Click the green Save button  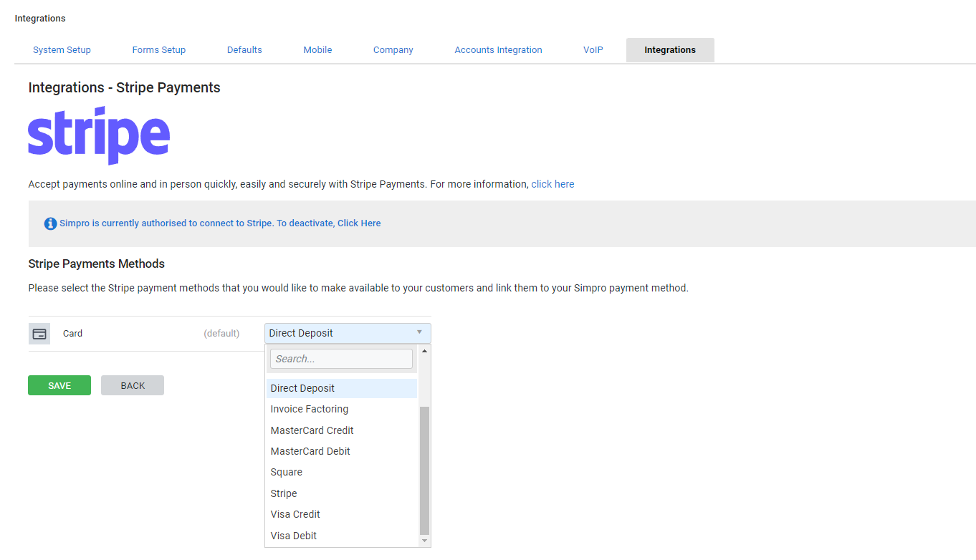(59, 385)
